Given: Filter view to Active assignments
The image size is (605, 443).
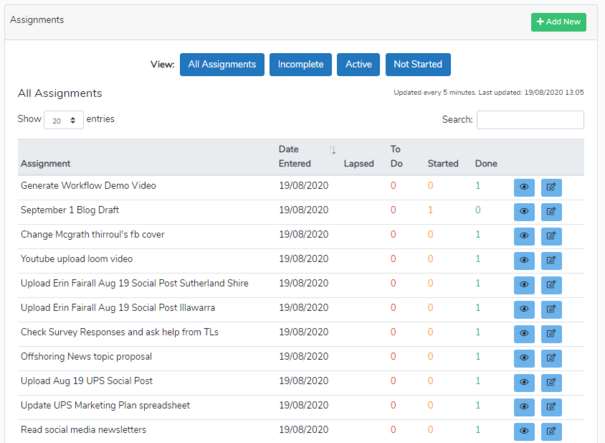Looking at the screenshot, I should pyautogui.click(x=358, y=65).
